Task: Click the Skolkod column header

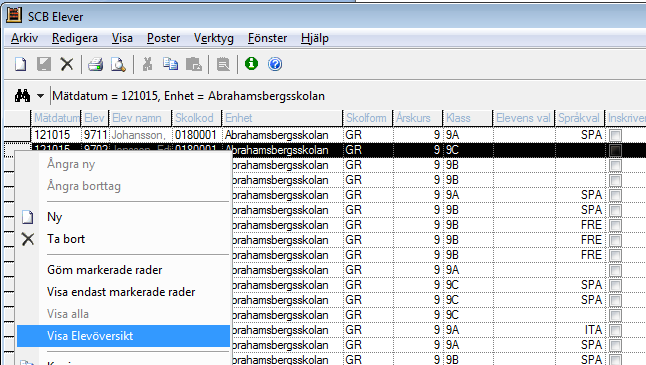Action: pos(197,118)
